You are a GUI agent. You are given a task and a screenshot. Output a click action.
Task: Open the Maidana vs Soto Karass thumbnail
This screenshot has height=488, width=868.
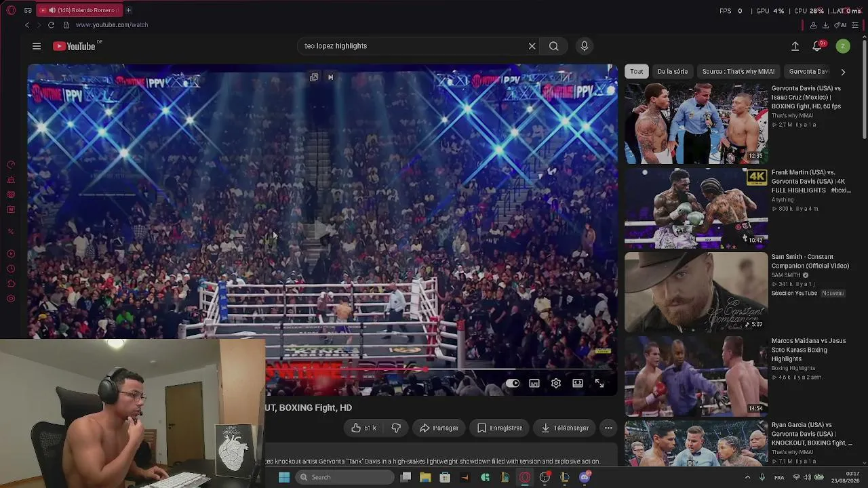[x=696, y=376]
